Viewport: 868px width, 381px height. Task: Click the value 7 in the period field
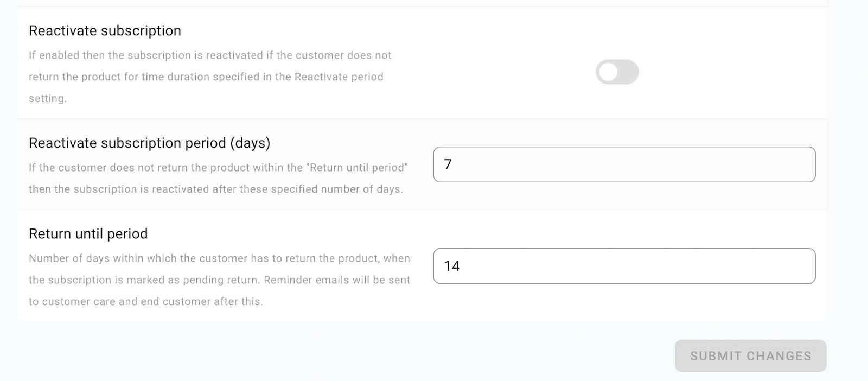pos(448,164)
